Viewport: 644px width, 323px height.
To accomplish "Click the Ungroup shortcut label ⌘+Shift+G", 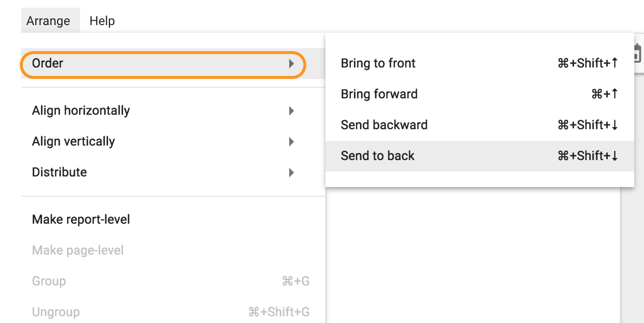I will [279, 312].
